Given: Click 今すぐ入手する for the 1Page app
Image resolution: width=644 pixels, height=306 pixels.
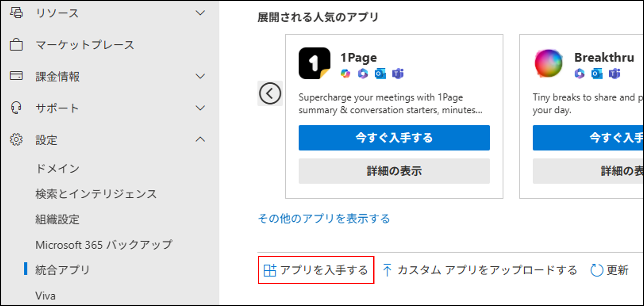Looking at the screenshot, I should click(x=394, y=138).
